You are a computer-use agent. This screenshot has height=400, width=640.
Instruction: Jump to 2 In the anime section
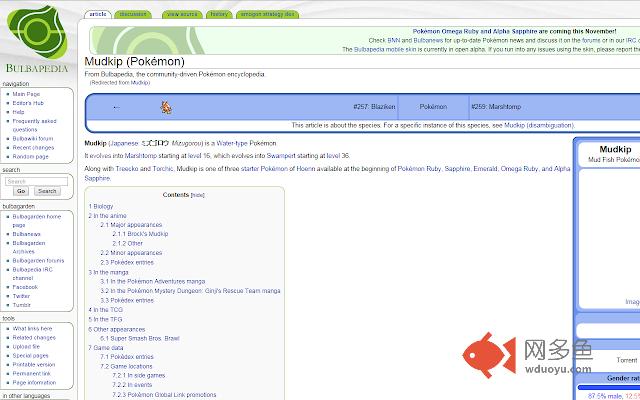point(107,216)
